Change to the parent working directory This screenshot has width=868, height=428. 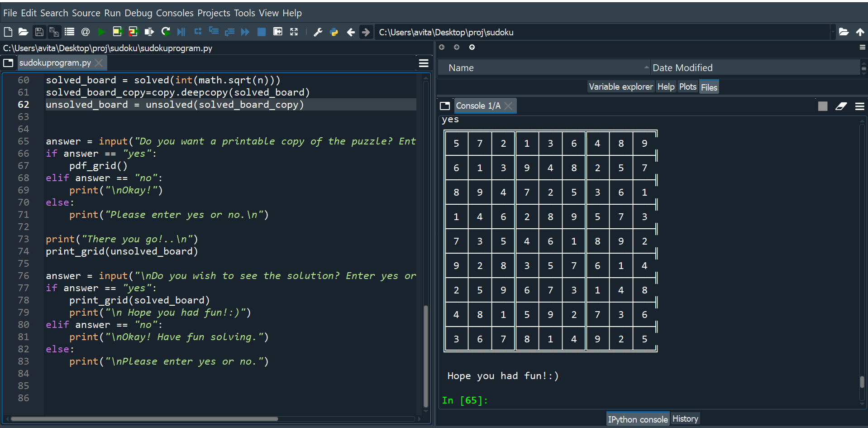pos(860,32)
